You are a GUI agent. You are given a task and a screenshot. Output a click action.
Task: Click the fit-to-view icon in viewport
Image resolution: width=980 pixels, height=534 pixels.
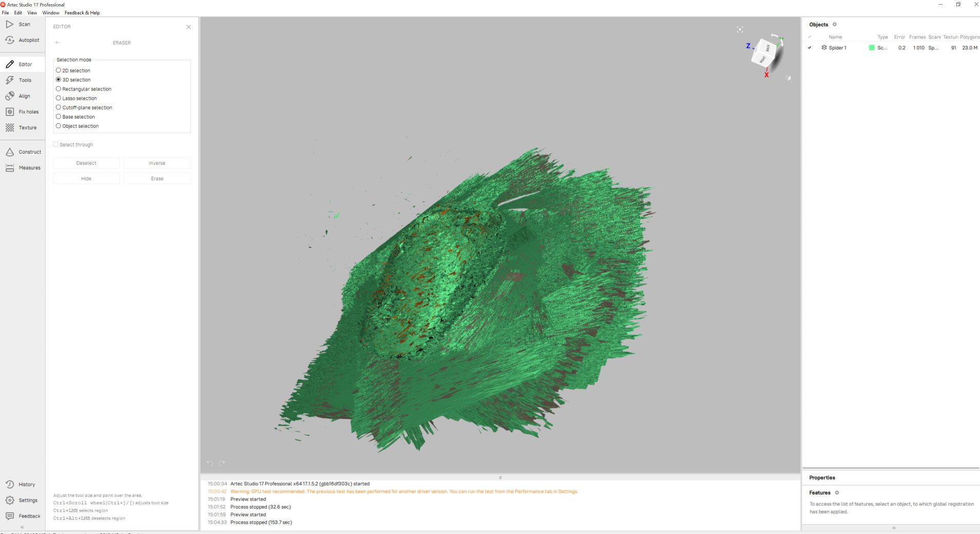point(740,30)
